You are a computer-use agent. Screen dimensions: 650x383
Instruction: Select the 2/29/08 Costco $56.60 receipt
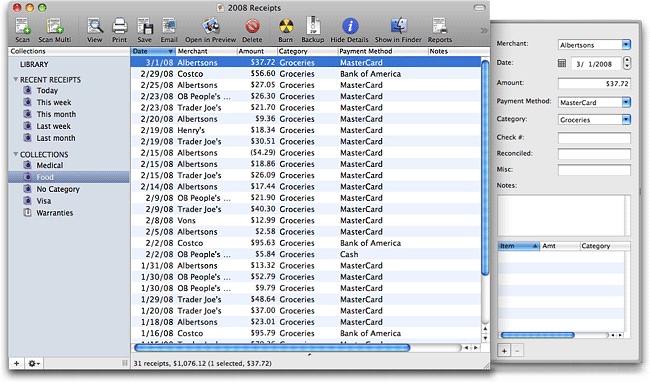click(306, 74)
